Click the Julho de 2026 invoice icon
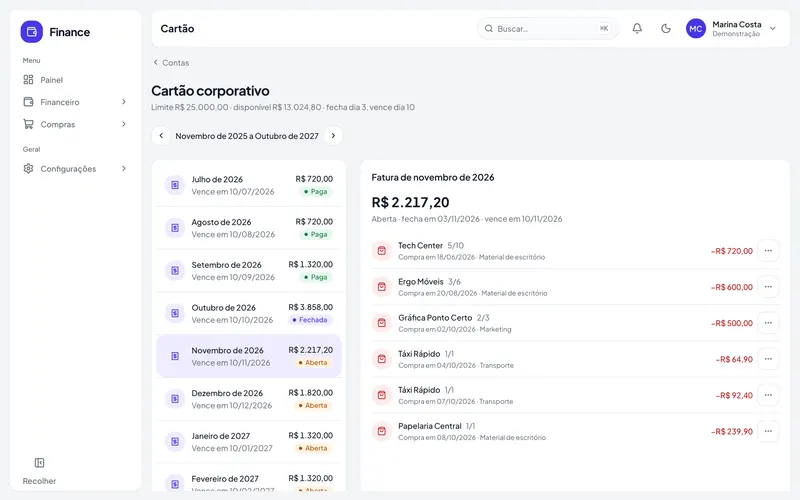 point(175,185)
